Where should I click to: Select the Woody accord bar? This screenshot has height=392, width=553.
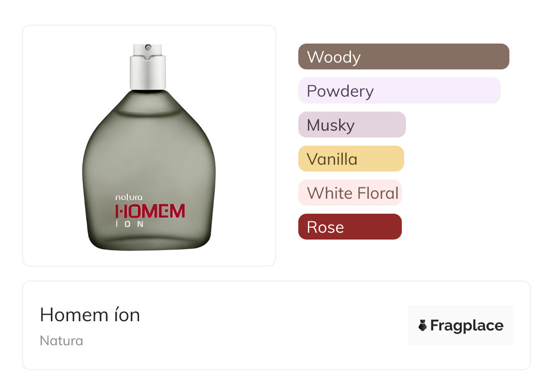coord(403,57)
